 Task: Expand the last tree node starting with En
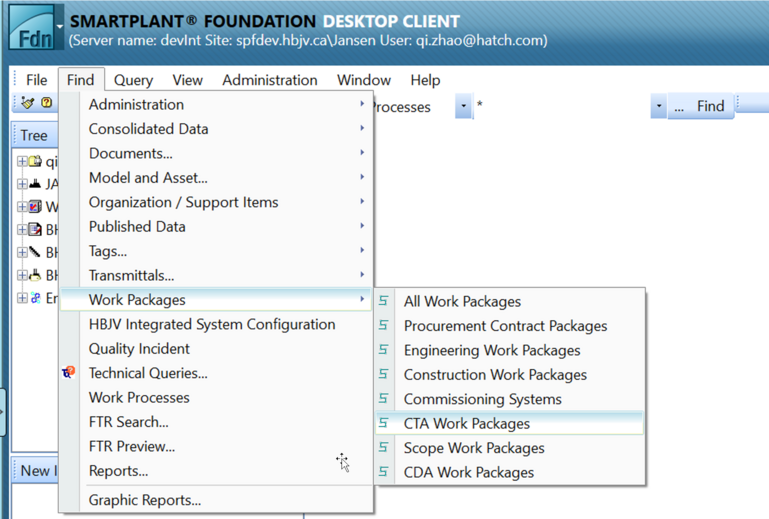coord(22,298)
